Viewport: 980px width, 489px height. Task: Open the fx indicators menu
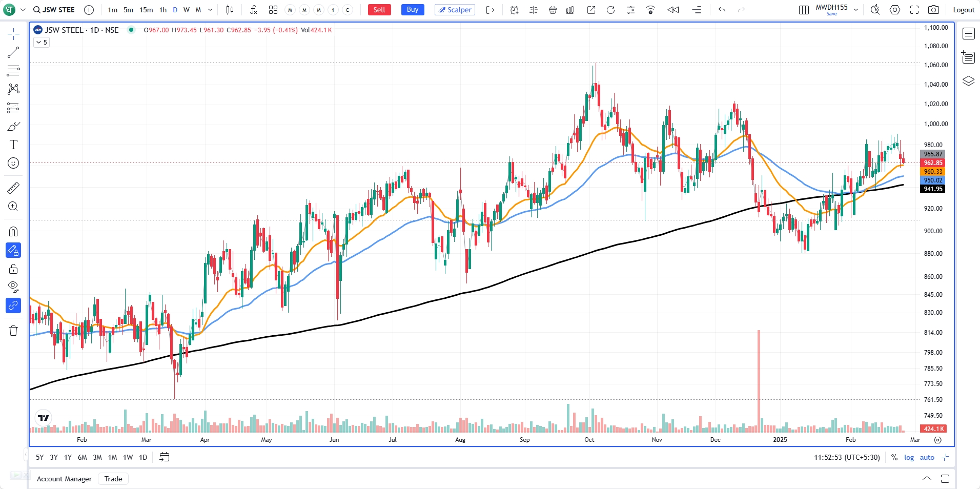point(253,10)
